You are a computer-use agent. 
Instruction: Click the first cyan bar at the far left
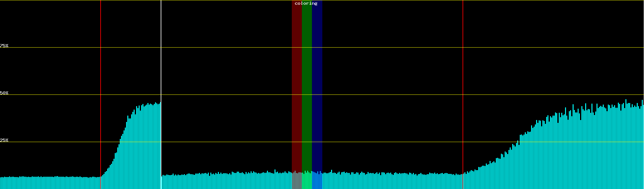(x=1, y=183)
